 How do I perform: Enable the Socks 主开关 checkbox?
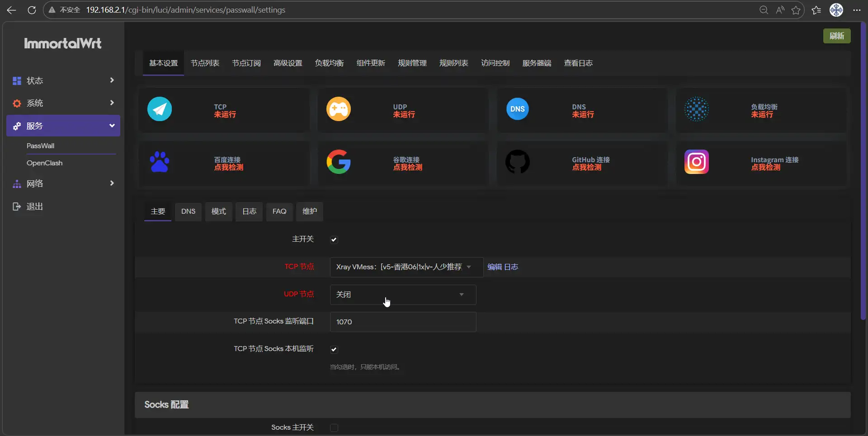pyautogui.click(x=334, y=427)
